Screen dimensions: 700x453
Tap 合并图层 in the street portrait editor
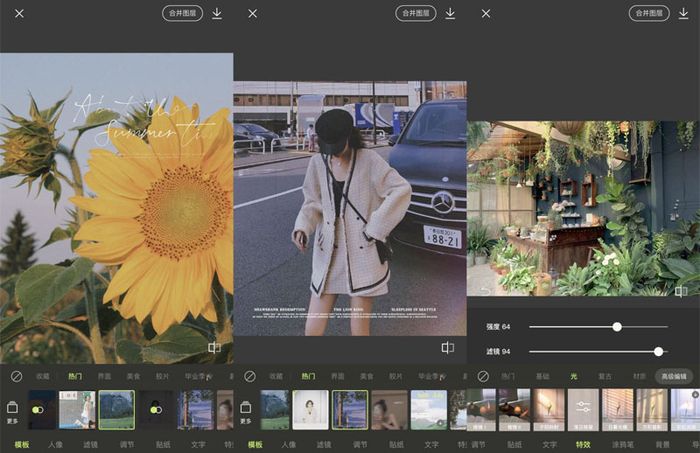tap(416, 13)
